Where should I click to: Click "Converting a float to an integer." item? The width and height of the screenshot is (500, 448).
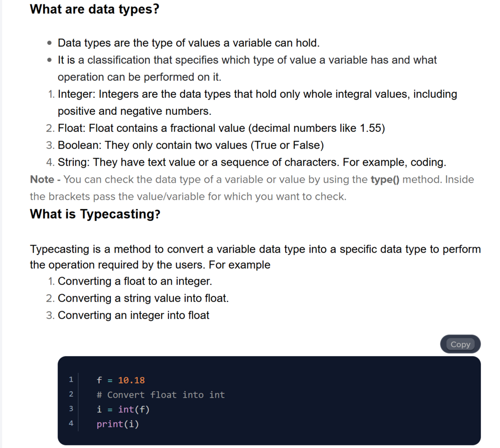coord(135,281)
